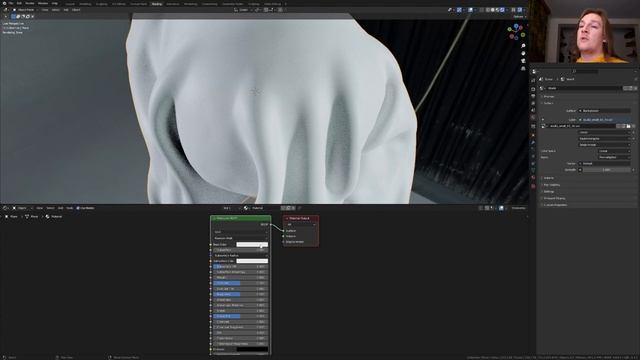The image size is (640, 360).
Task: Open the viewport Options dropdown
Action: (x=519, y=17)
